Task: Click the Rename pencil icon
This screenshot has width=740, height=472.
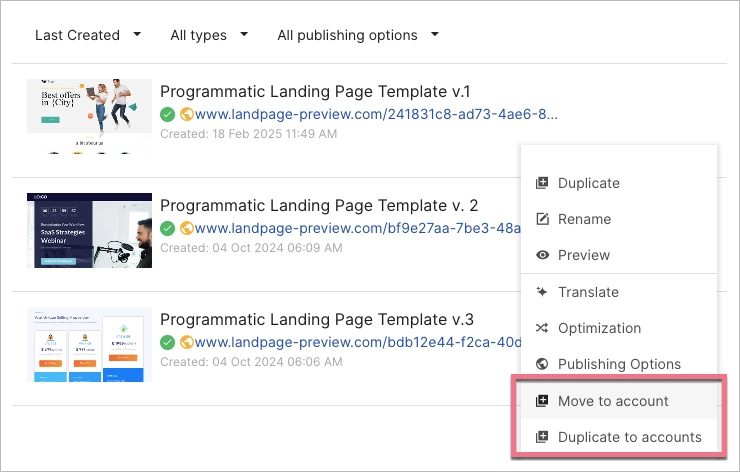Action: point(542,219)
